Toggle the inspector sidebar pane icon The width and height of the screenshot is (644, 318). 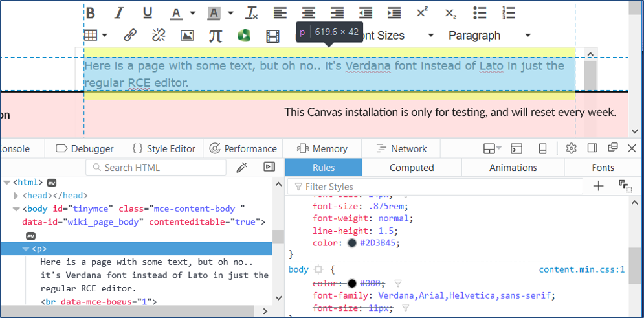269,167
